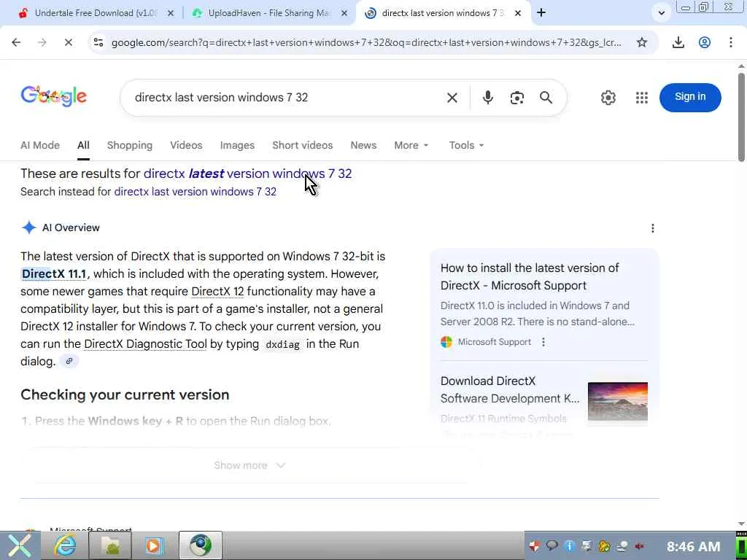Open a new tab with the plus button
The width and height of the screenshot is (747, 560).
click(x=541, y=13)
